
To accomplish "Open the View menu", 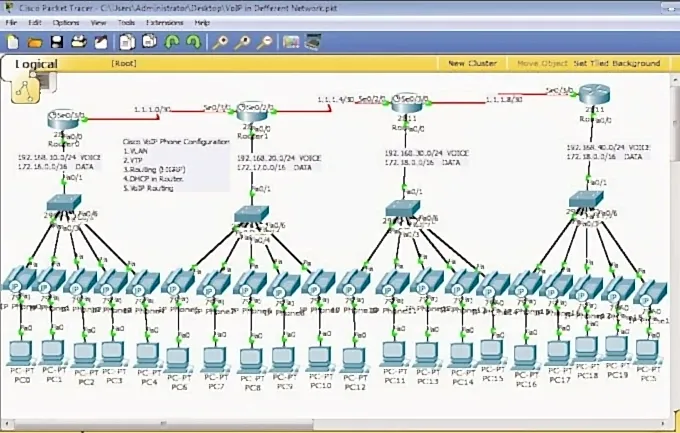I will click(x=98, y=23).
